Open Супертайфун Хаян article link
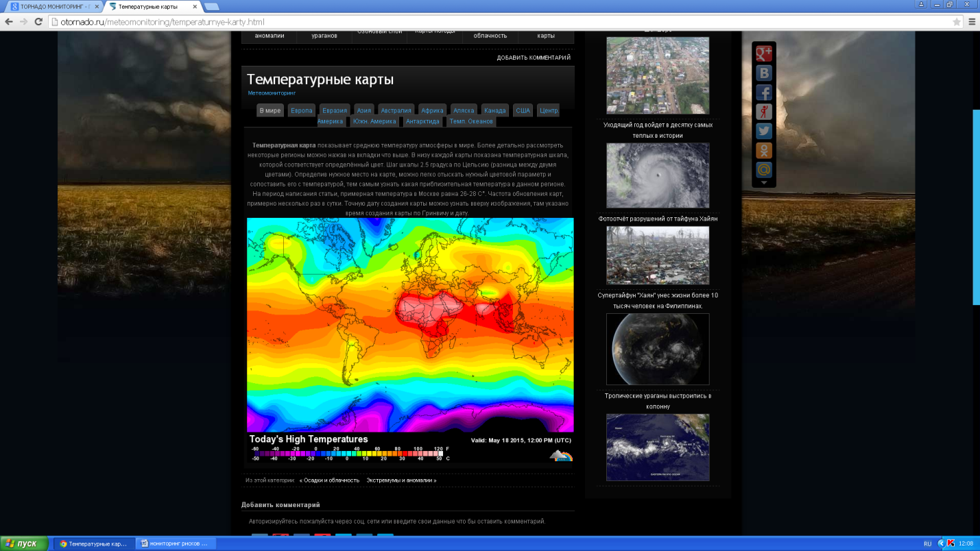The image size is (980, 551). [658, 300]
